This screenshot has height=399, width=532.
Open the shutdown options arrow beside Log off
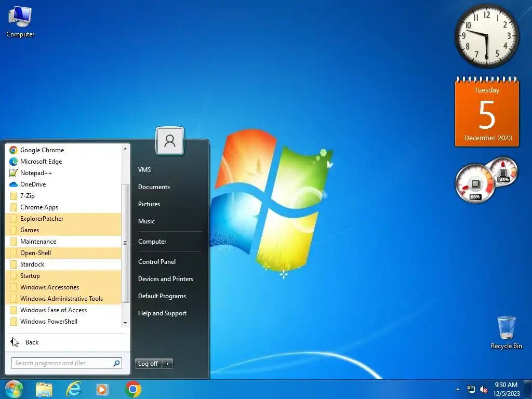pyautogui.click(x=168, y=364)
